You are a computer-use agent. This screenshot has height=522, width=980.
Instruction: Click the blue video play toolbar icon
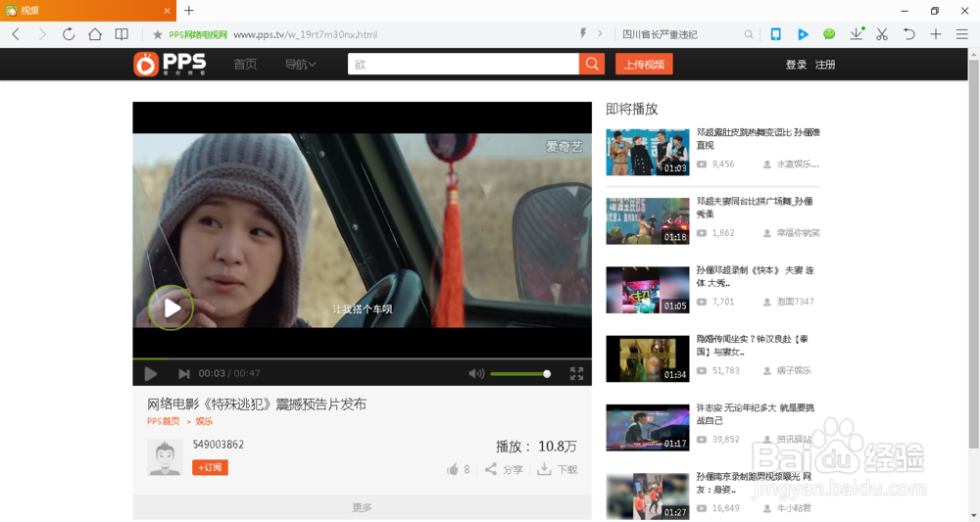[803, 34]
